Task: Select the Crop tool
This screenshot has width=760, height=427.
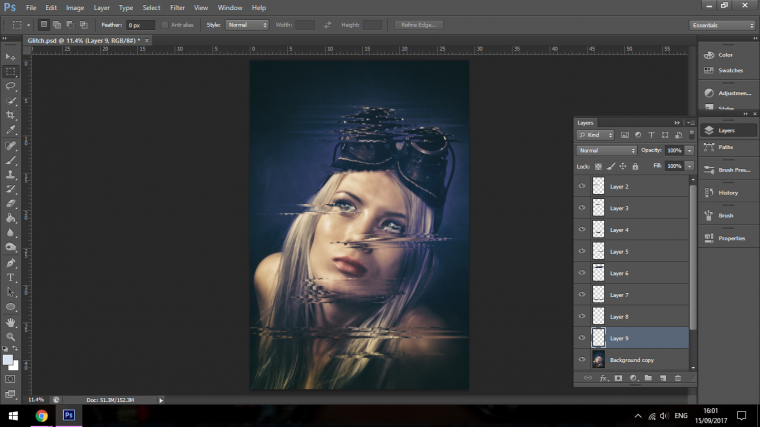Action: click(x=10, y=115)
